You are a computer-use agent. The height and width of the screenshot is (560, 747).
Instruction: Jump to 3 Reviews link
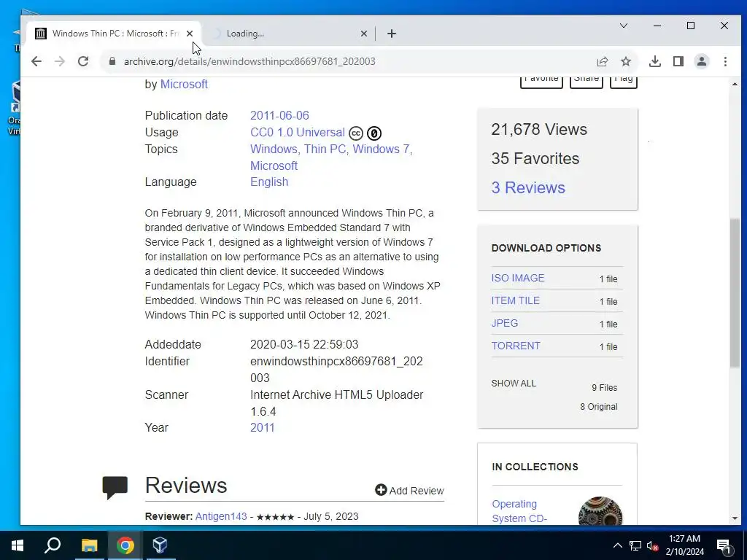pos(528,187)
